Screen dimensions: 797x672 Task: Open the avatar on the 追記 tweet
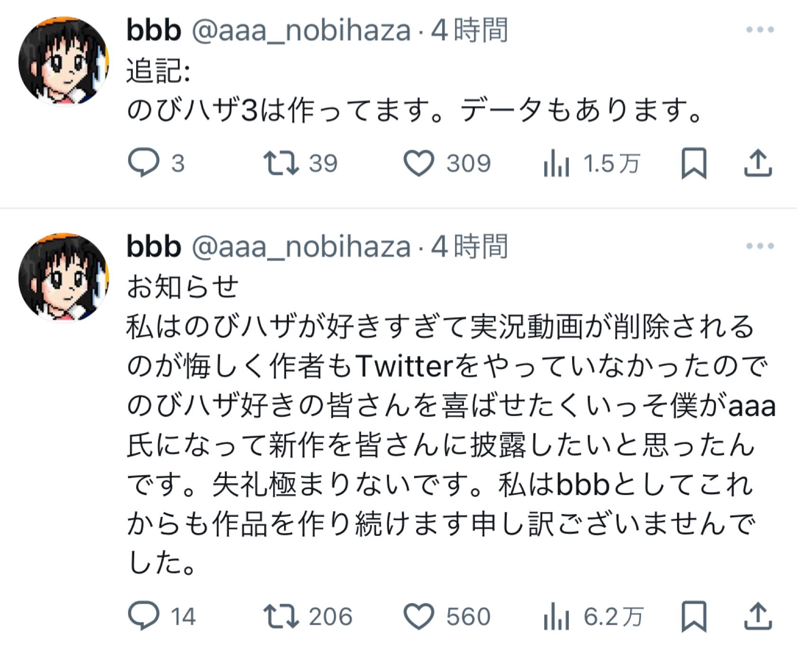tap(64, 61)
